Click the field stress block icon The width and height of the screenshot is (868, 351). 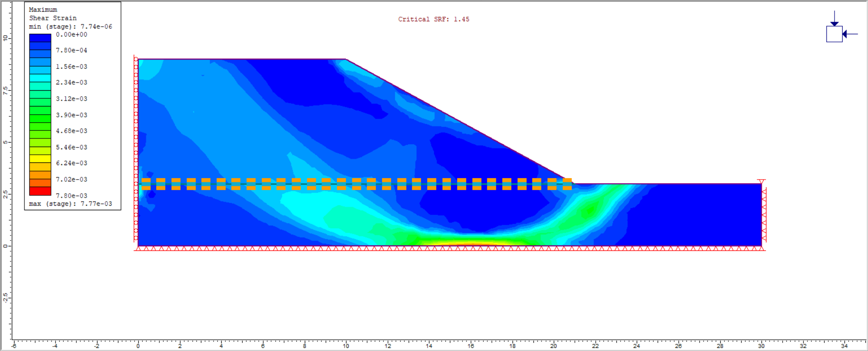[x=834, y=34]
